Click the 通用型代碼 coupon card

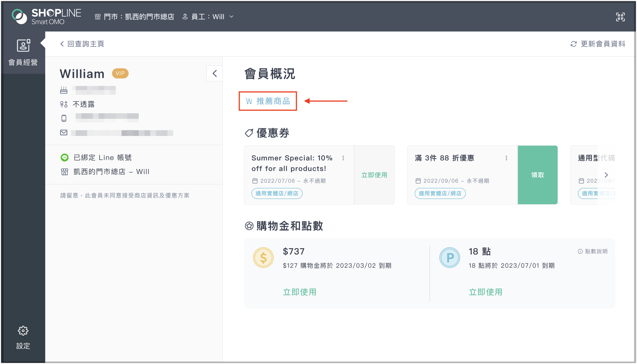coord(593,175)
